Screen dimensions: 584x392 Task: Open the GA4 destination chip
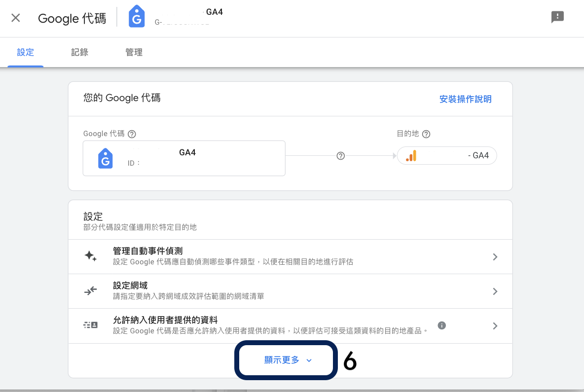[x=446, y=156]
